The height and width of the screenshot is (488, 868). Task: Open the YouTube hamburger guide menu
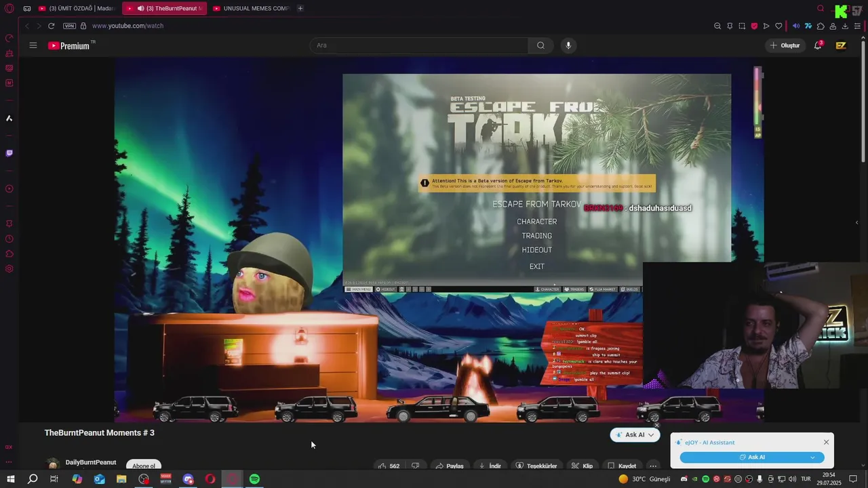pos(33,45)
